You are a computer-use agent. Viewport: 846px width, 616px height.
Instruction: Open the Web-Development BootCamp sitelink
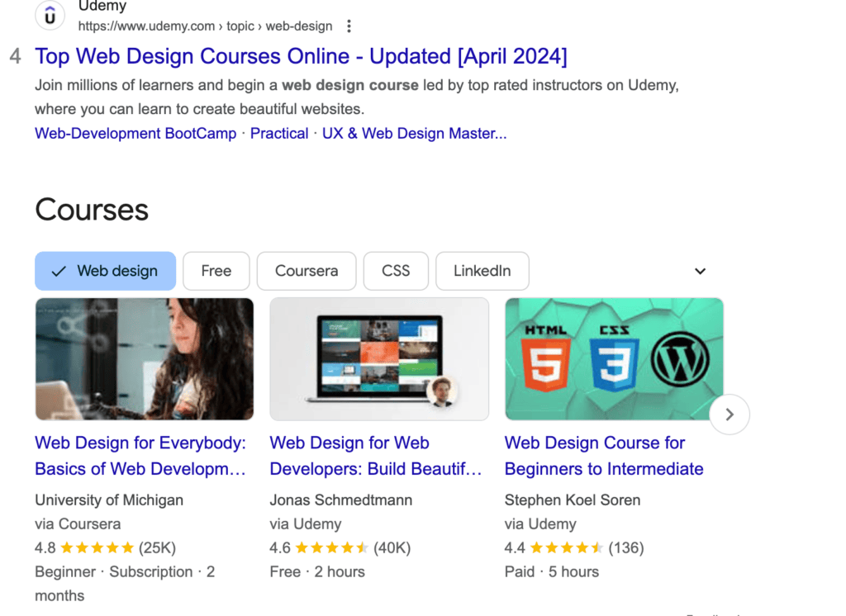coord(135,133)
